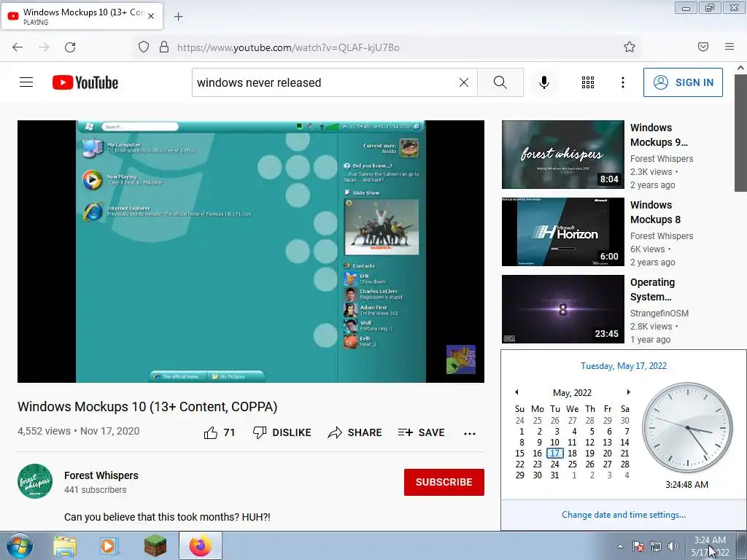Click the video player area

click(x=251, y=252)
